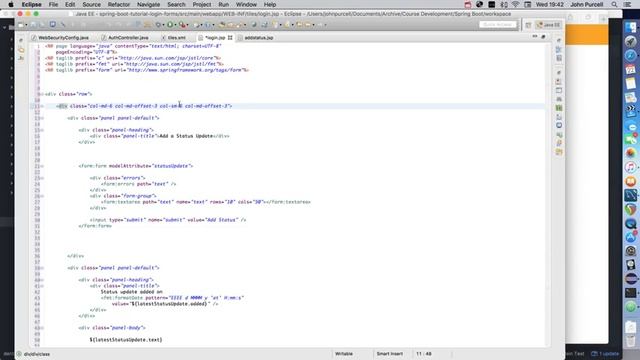Open the Debug dropdown arrow
Image resolution: width=640 pixels, height=360 pixels.
pyautogui.click(x=163, y=25)
